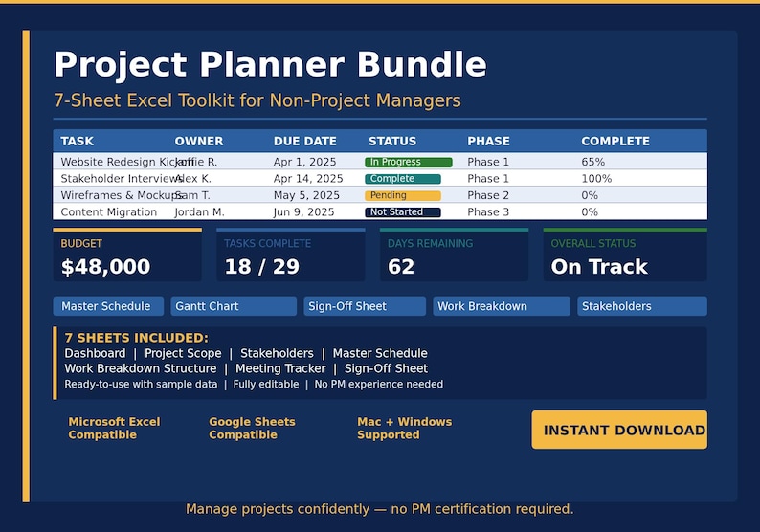Click the Apr 1, 2025 due date

[x=304, y=162]
